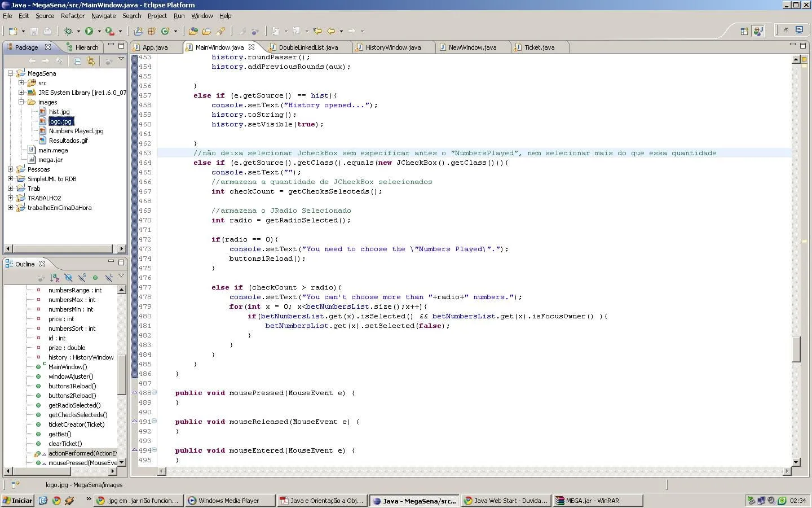The image size is (812, 508).
Task: Click the New Java Package icon
Action: click(x=151, y=31)
